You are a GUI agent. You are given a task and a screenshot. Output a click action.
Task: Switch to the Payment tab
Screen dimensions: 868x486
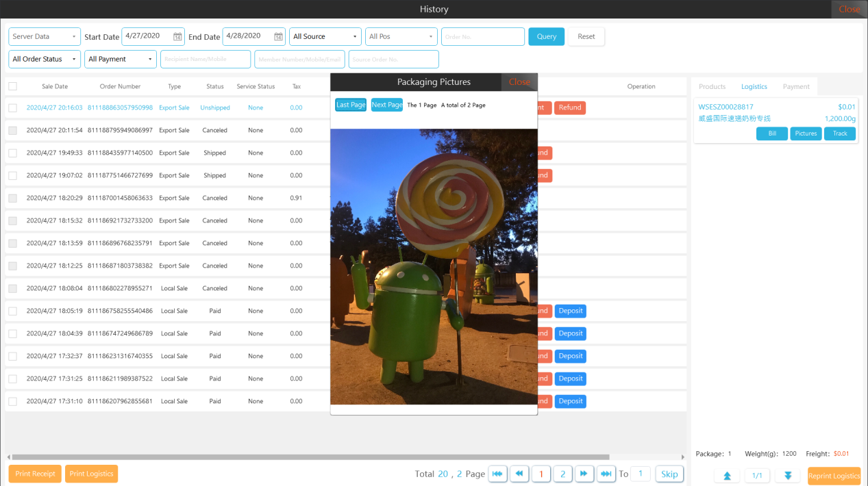tap(796, 87)
